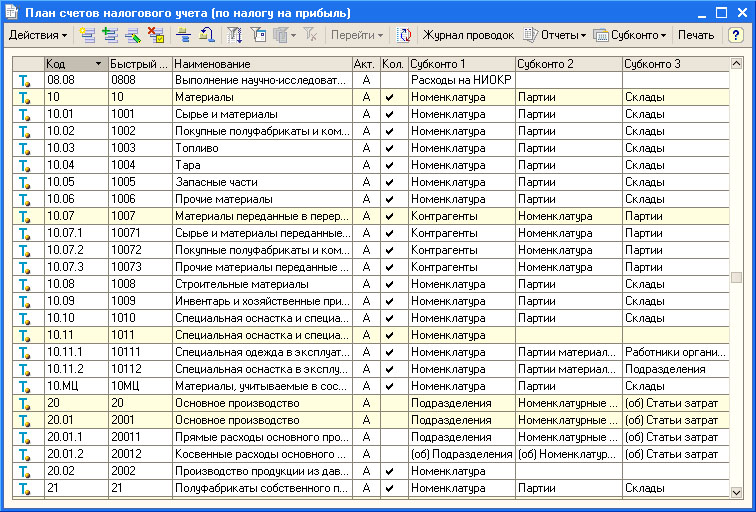This screenshot has width=756, height=512.
Task: Click the Filter by current value icon
Action: [x=259, y=35]
